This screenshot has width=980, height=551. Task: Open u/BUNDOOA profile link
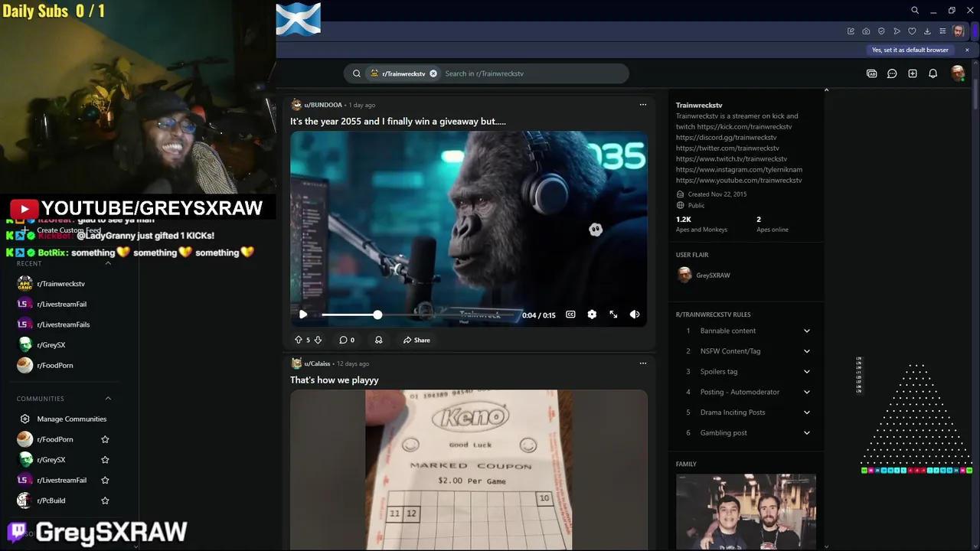pos(323,105)
